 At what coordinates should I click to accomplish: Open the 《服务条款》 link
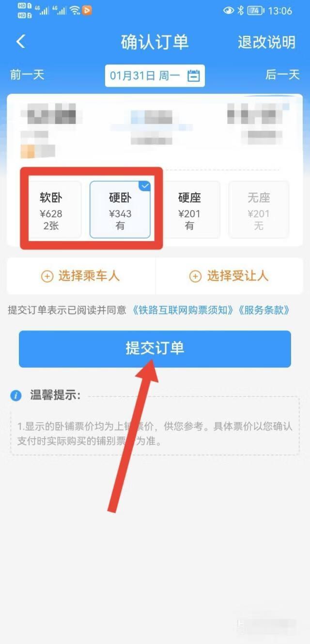pos(265,310)
